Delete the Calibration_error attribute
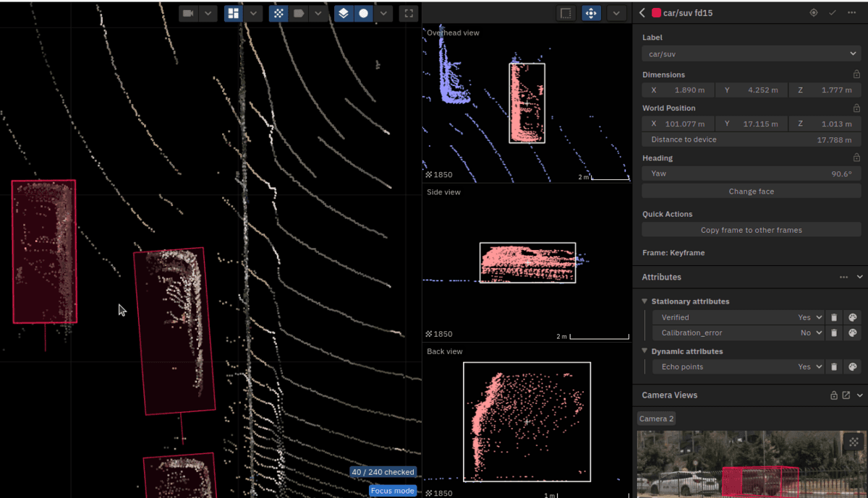 (x=834, y=332)
